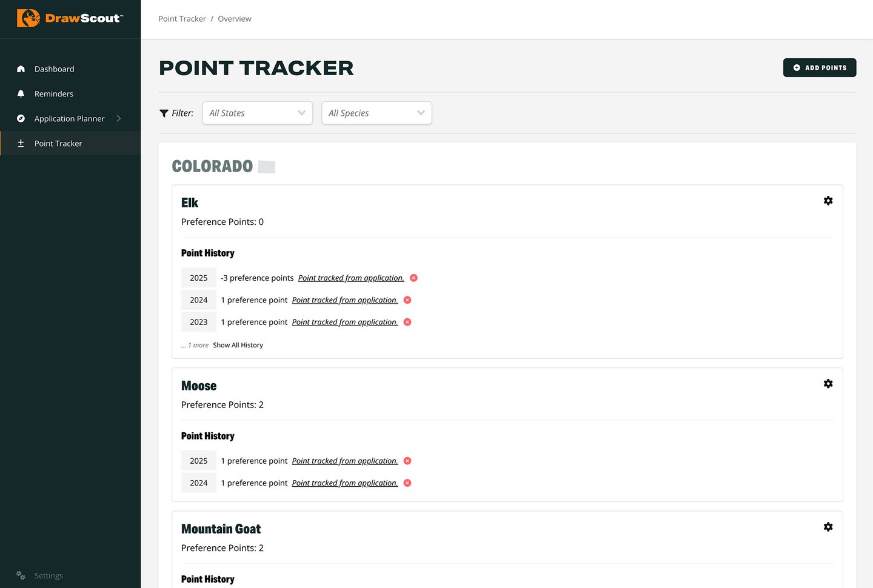
Task: Click the DrawScout logo
Action: tap(70, 18)
